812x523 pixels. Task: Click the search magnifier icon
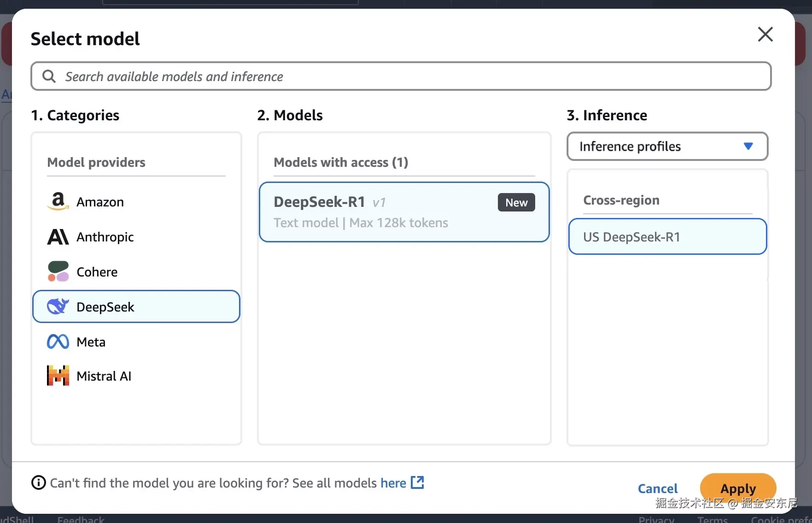[x=49, y=76]
